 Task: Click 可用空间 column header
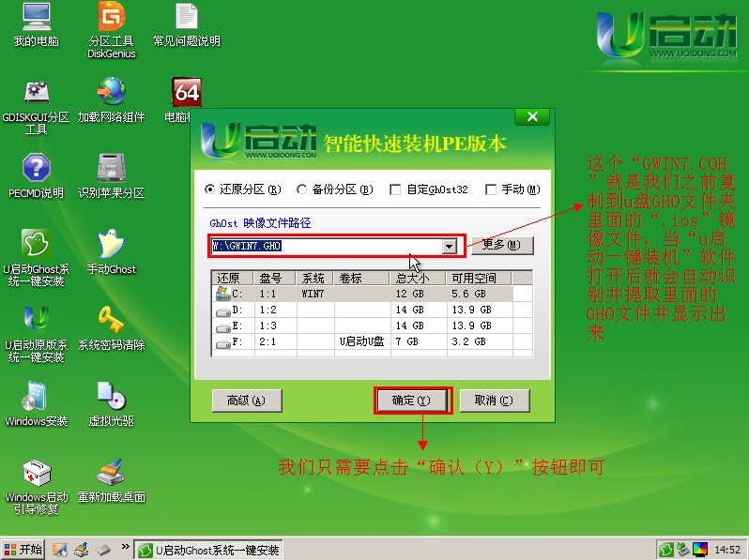[479, 278]
